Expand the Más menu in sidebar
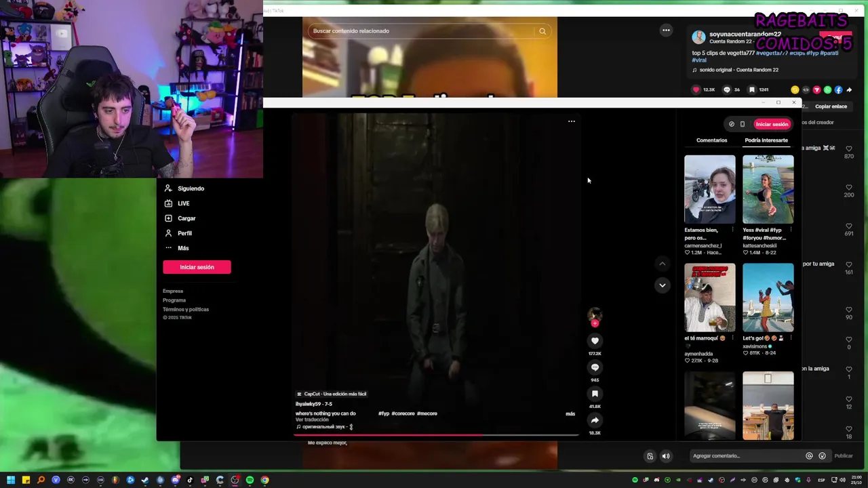Viewport: 868px width, 488px height. pos(176,248)
